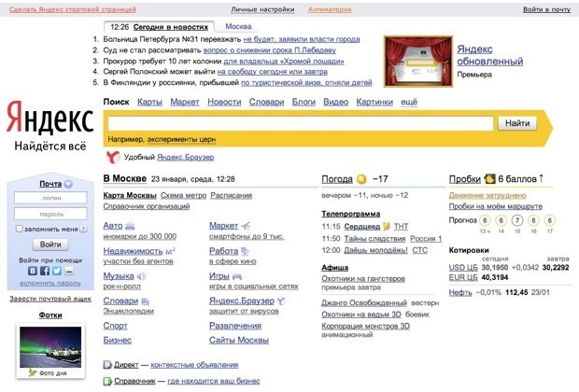Tick the запомнить меня checkbox
Viewport: 579px width, 392px height.
20,229
